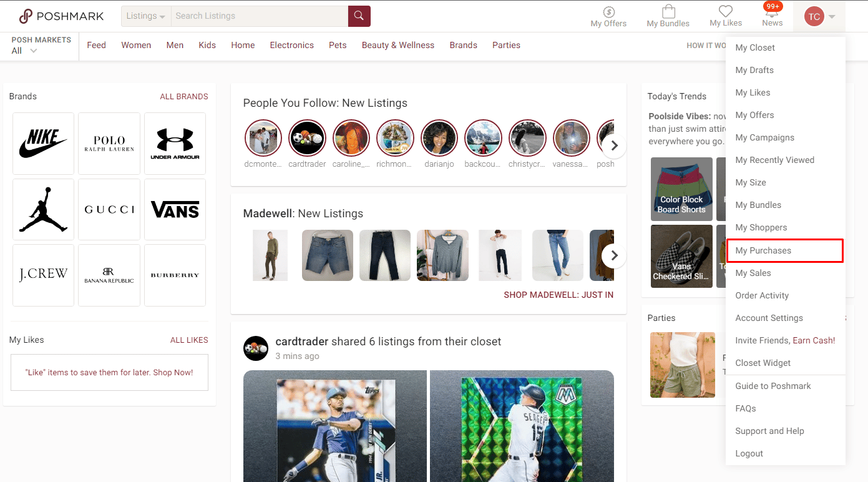This screenshot has height=482, width=868.
Task: Open Account Settings in the menu
Action: coord(769,318)
